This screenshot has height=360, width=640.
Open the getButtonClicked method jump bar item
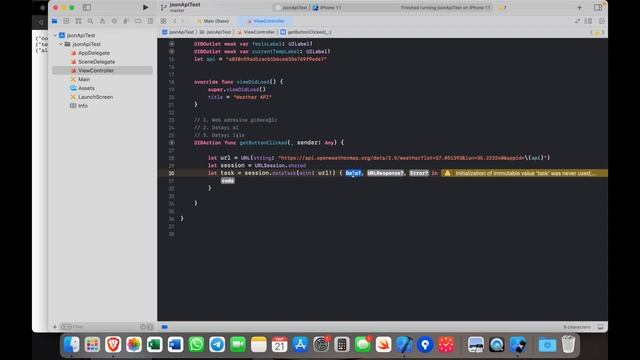(306, 32)
